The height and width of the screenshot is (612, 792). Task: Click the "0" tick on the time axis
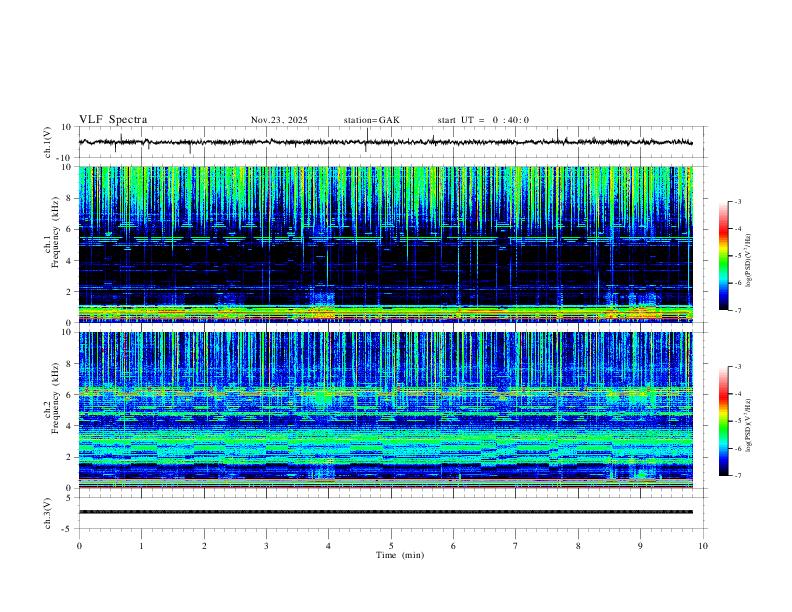click(79, 546)
